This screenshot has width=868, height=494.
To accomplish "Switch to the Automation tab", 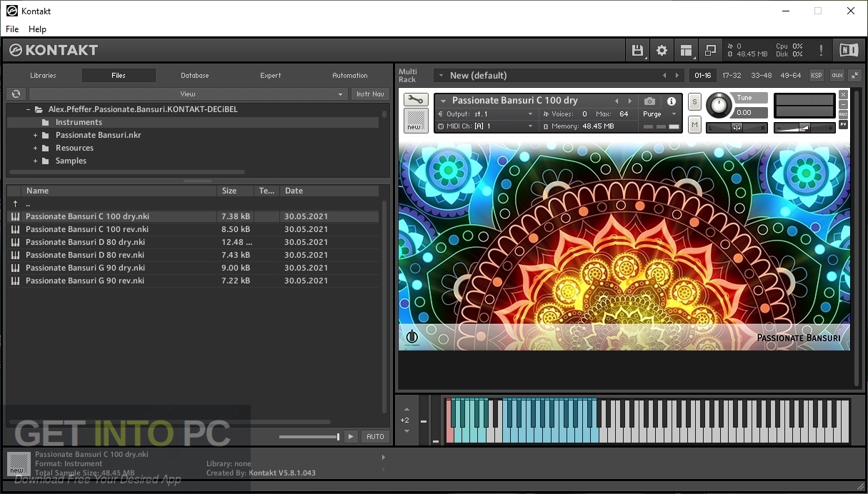I will click(x=349, y=75).
